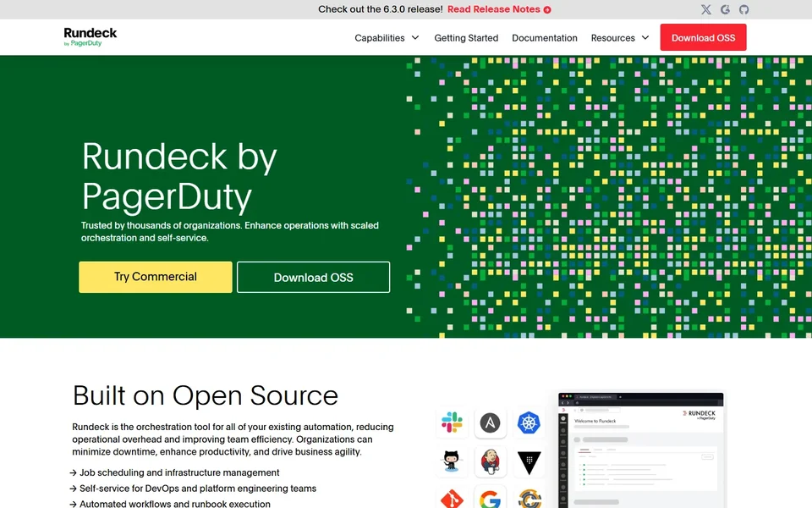
Task: Follow the Read Release Notes link
Action: tap(493, 9)
